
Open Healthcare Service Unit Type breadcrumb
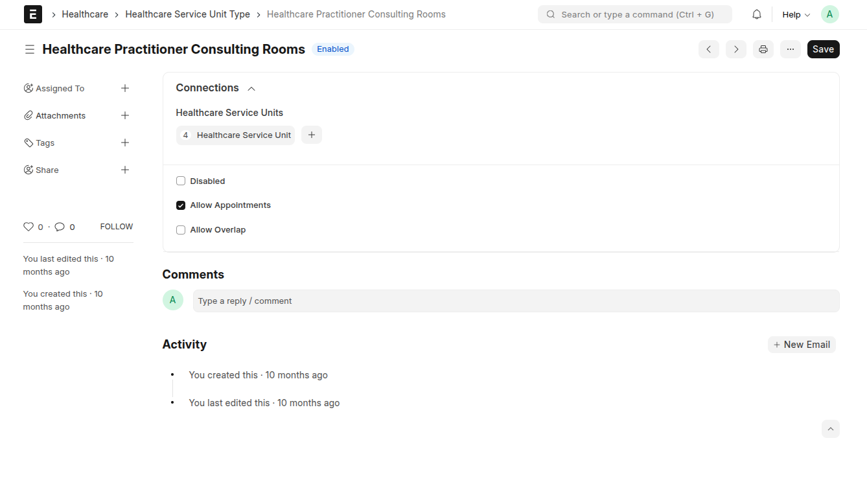tap(187, 14)
